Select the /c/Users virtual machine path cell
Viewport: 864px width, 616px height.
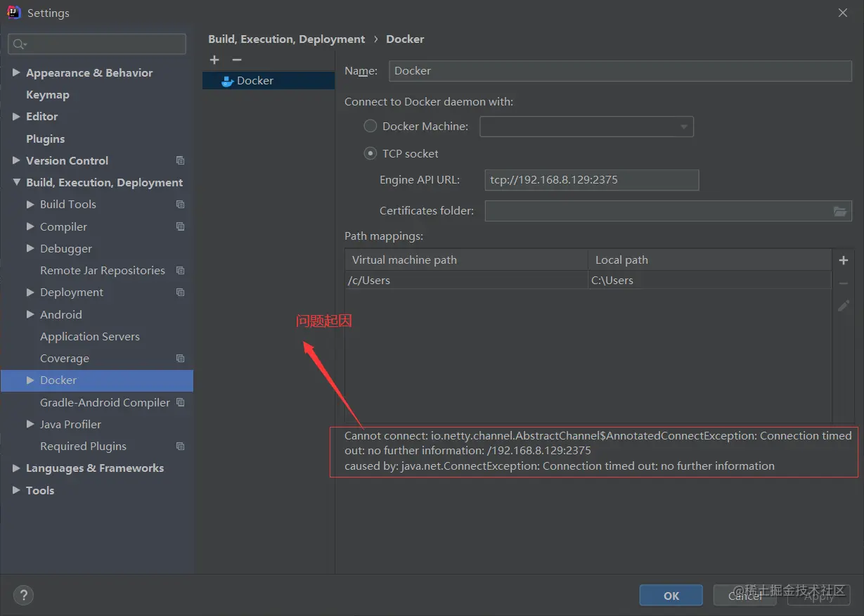coord(466,280)
